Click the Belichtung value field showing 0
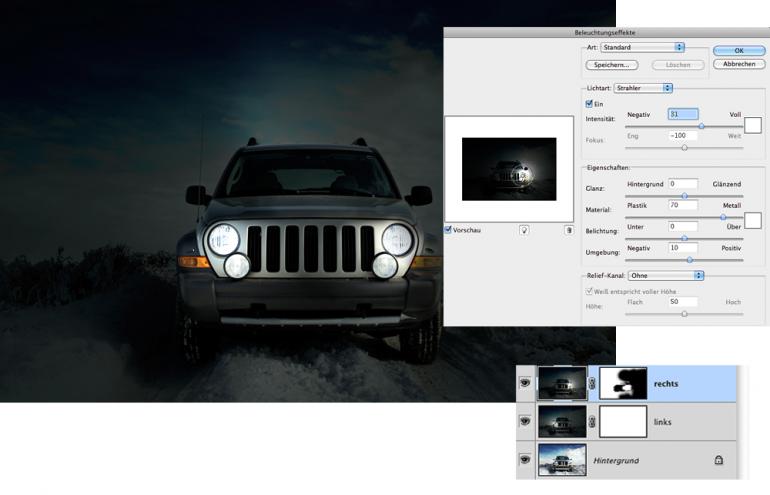Image resolution: width=770 pixels, height=495 pixels. [x=683, y=226]
